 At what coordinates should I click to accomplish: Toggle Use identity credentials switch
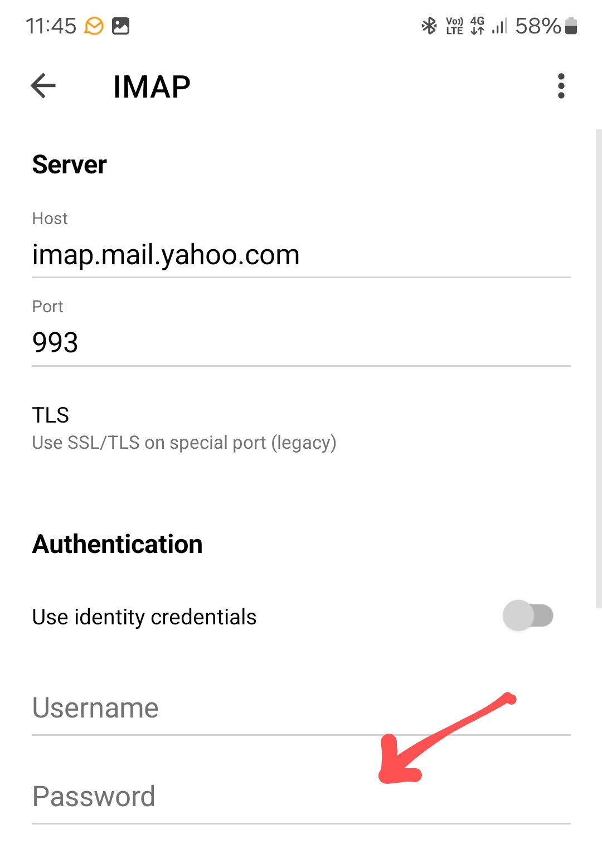[x=528, y=615]
